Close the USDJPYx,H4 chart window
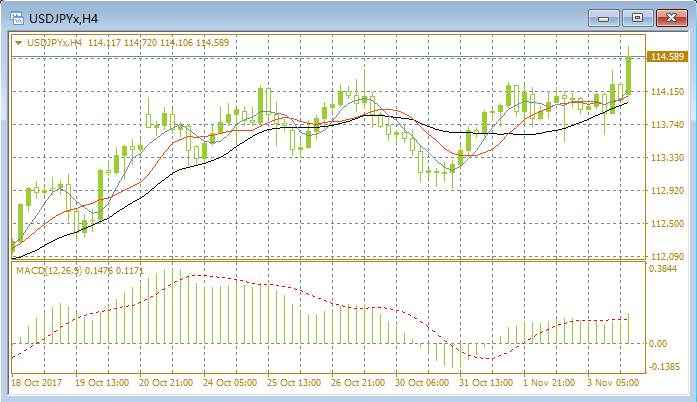 (x=671, y=18)
